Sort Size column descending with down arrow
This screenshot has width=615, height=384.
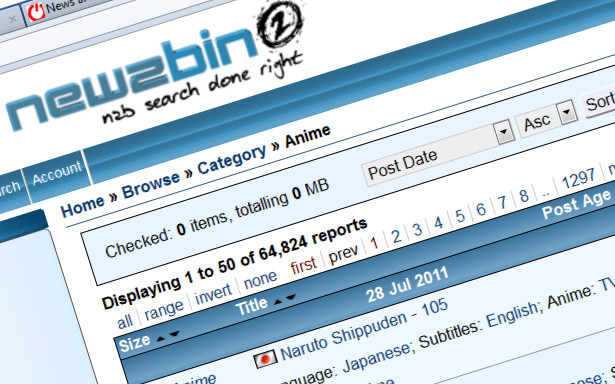click(174, 334)
